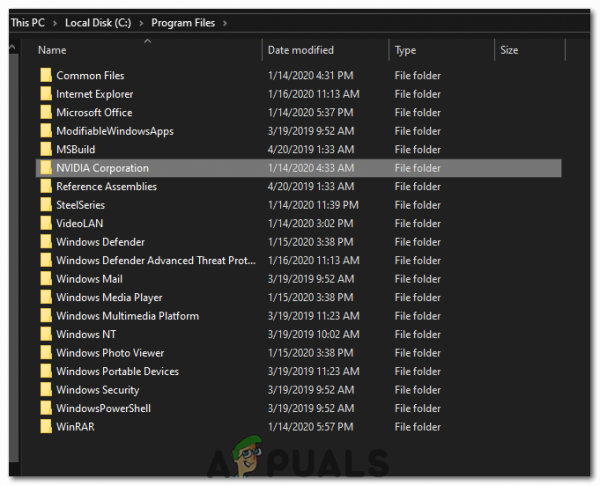This screenshot has width=600, height=486.
Task: Click the Windows Photo Viewer folder icon
Action: pyautogui.click(x=46, y=352)
